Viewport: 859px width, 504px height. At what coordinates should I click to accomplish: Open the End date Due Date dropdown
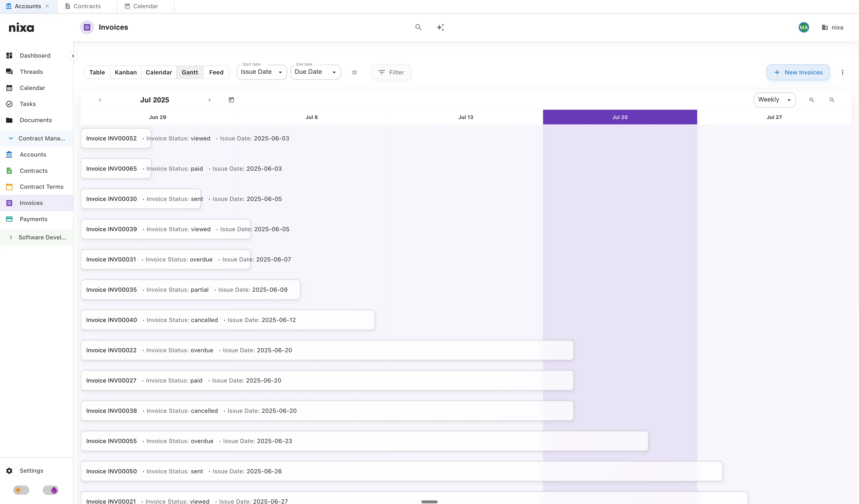coord(315,72)
